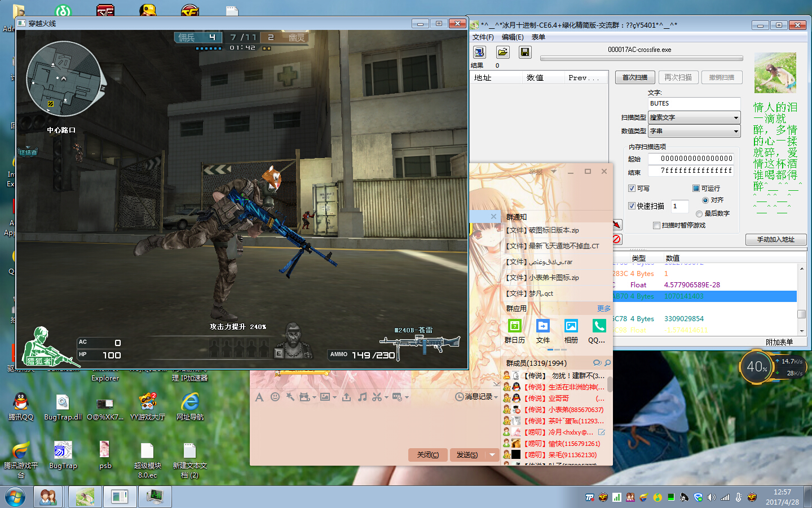Open the 文件(F) menu in Cheat Engine
The height and width of the screenshot is (508, 812).
coord(483,37)
